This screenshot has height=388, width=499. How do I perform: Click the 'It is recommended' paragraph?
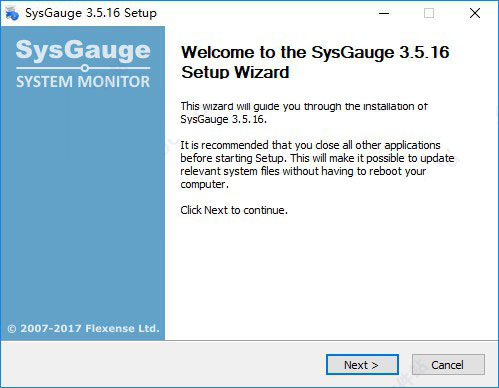click(x=317, y=164)
